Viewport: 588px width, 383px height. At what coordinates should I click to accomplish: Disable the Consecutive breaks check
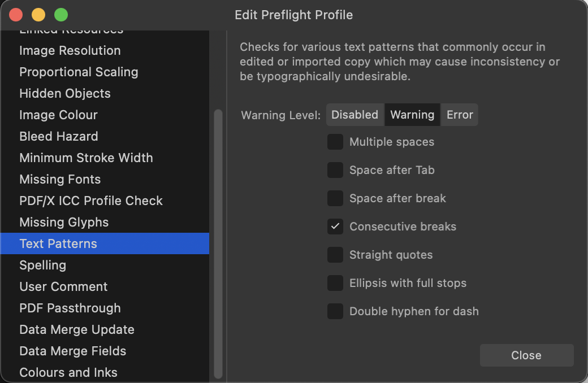point(335,227)
